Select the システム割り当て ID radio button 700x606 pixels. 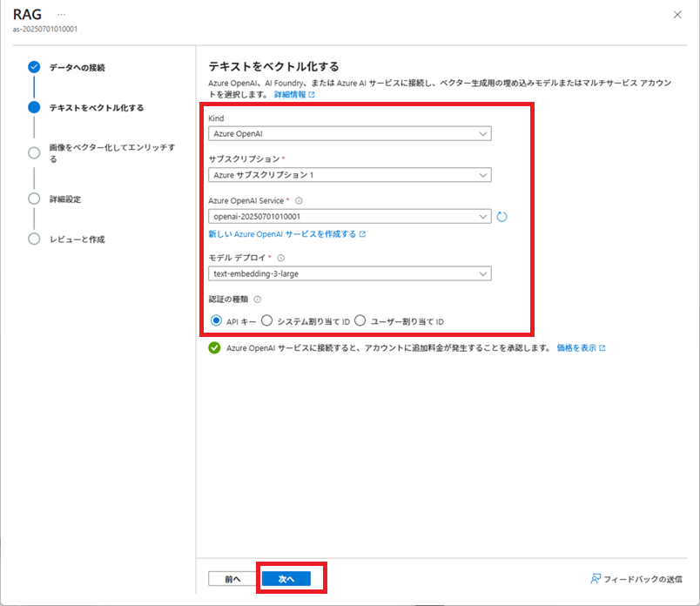coord(267,320)
